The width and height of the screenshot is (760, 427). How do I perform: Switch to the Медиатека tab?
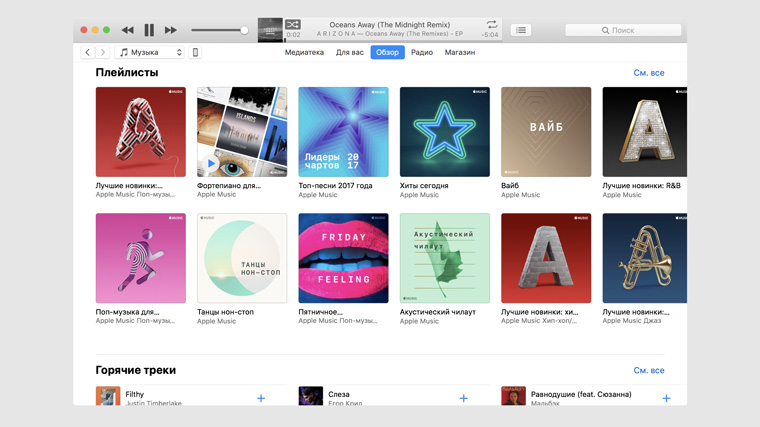click(304, 52)
